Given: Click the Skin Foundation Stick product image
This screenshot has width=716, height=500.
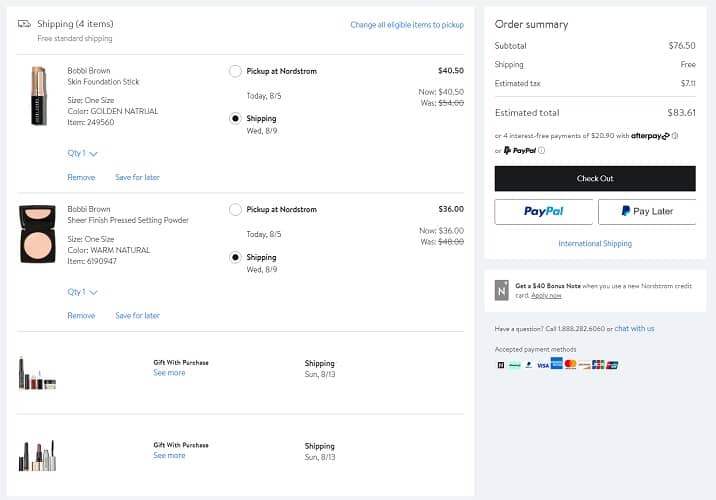Looking at the screenshot, I should [x=38, y=95].
